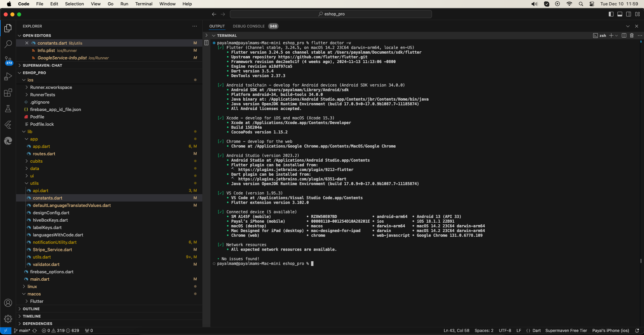Open Explorer Views and More Actions menu
This screenshot has height=335, width=644.
coord(195,26)
